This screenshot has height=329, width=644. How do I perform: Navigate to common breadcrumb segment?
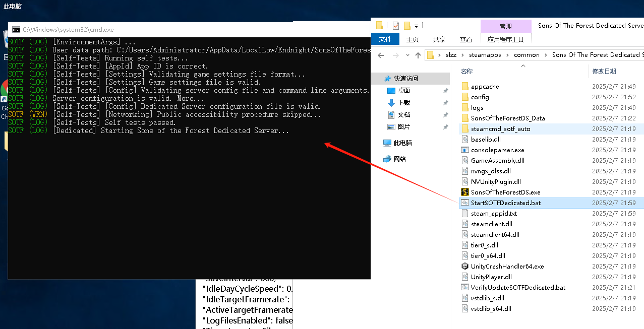526,55
